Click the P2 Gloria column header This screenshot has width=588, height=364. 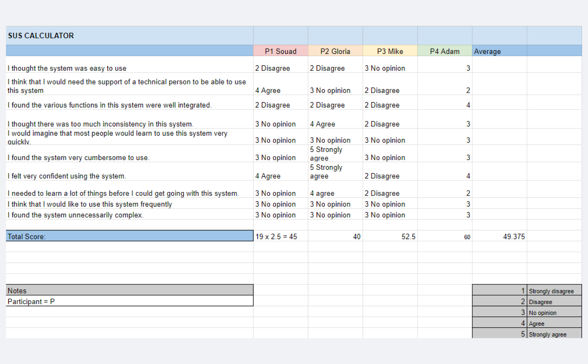335,51
